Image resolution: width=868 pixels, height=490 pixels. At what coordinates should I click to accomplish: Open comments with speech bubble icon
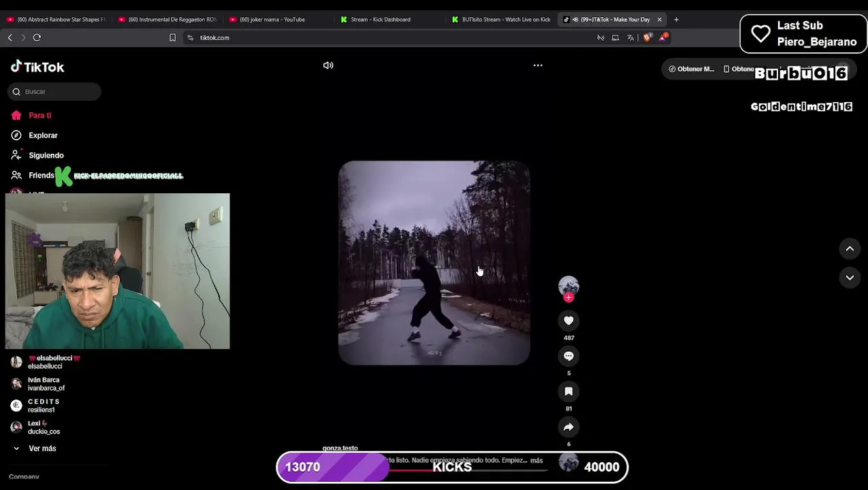[x=568, y=356]
